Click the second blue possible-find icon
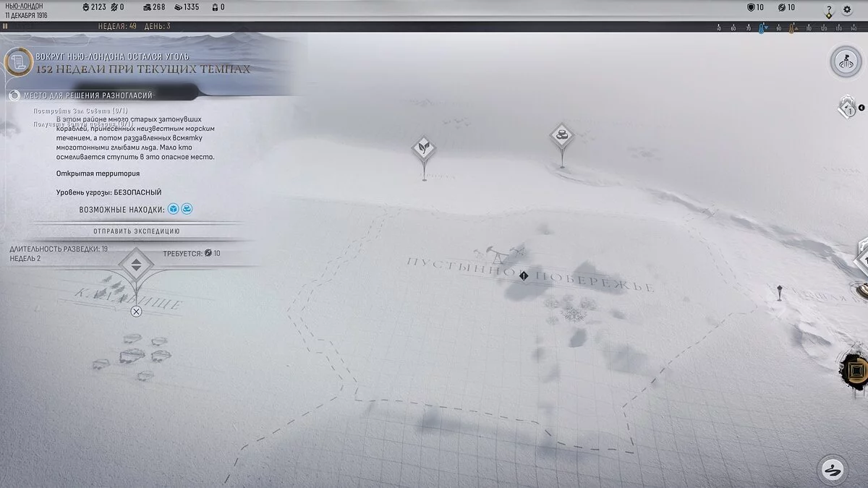The image size is (868, 488). 187,209
